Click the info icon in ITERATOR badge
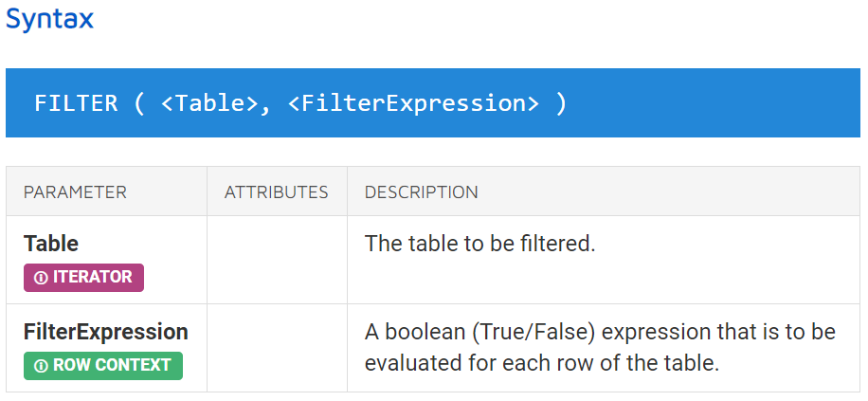Image resolution: width=868 pixels, height=401 pixels. click(x=41, y=278)
